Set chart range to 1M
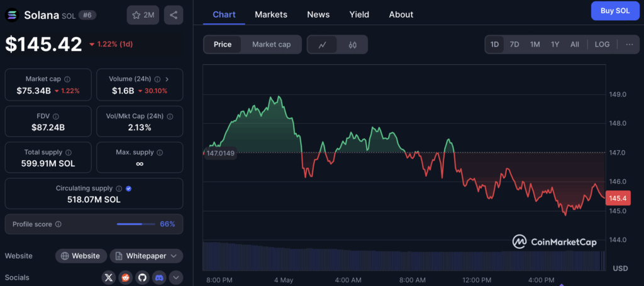The width and height of the screenshot is (644, 286). [535, 45]
